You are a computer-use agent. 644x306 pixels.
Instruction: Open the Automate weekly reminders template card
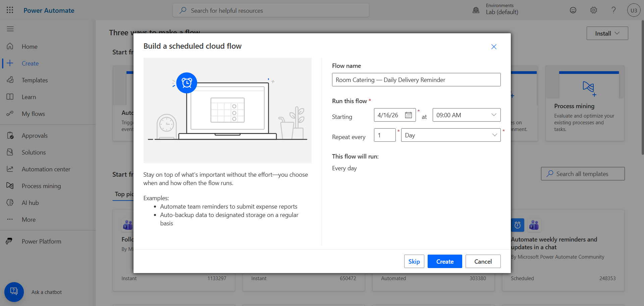[x=563, y=251]
